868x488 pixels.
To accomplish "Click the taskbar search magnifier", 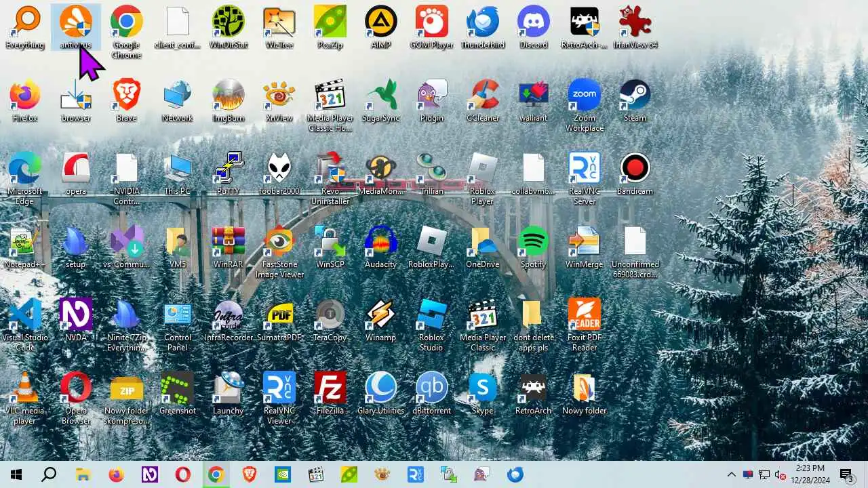I will [x=49, y=474].
